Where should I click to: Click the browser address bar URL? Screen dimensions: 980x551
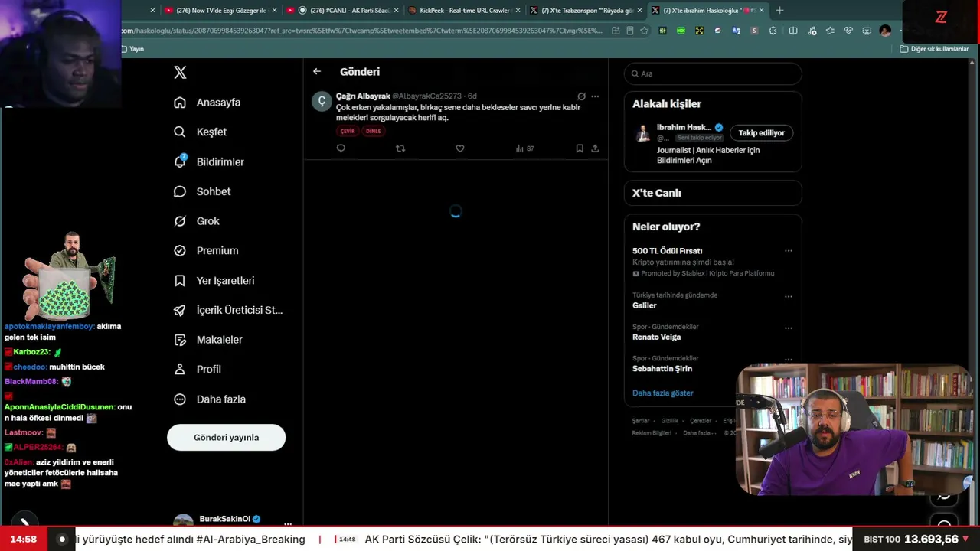point(361,31)
